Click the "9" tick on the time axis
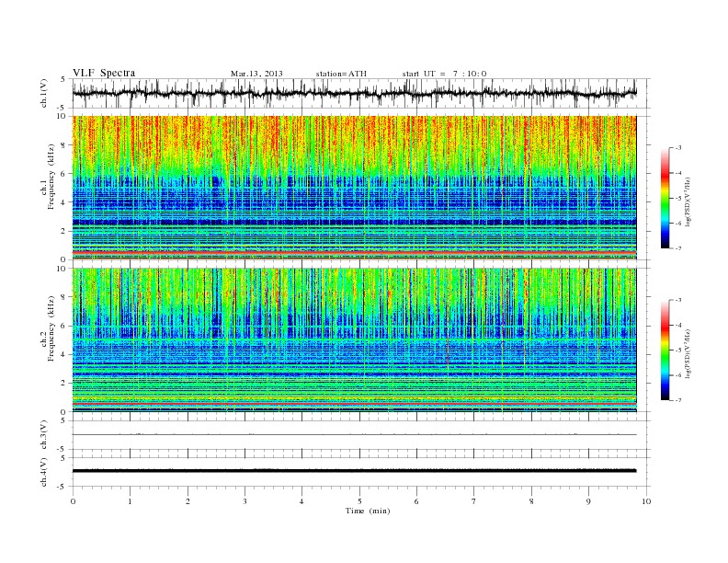 click(x=588, y=501)
